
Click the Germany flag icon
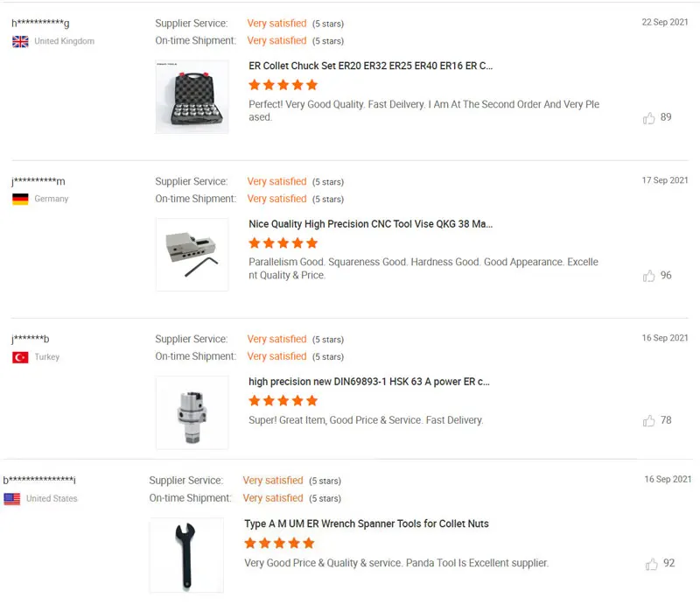tap(20, 200)
